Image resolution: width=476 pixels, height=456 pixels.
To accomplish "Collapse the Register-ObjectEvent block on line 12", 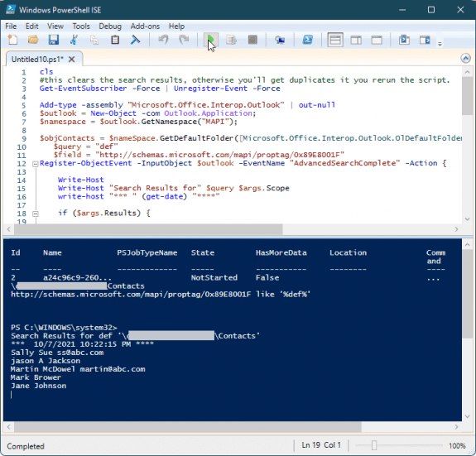I will pyautogui.click(x=36, y=164).
